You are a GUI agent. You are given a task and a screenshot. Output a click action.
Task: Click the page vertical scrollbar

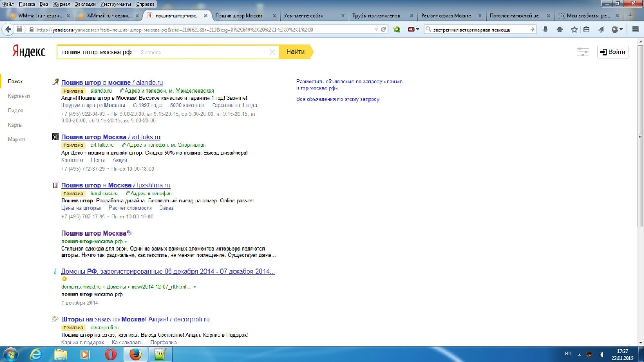click(640, 136)
